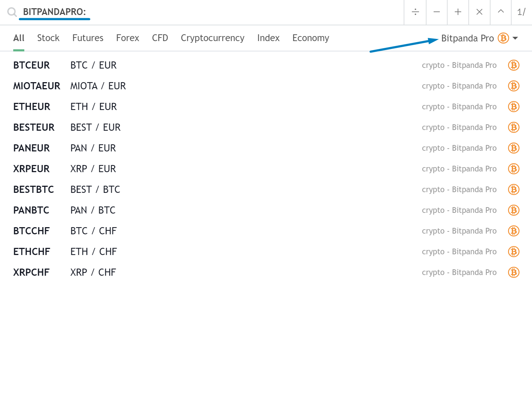Click the 1/ inverse operator button
Viewport: 532px width, 405px height.
(x=522, y=12)
